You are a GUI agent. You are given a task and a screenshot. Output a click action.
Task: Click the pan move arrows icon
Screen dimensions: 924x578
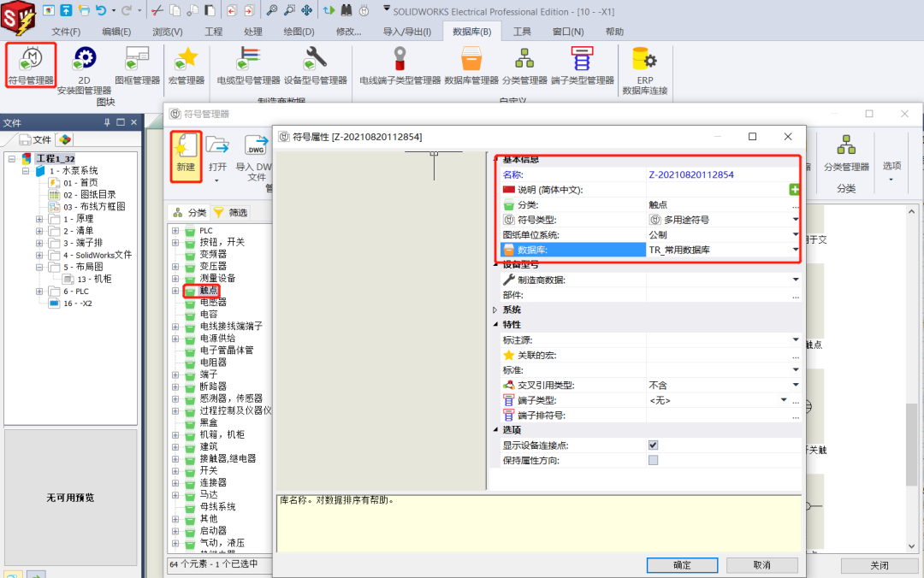click(307, 10)
